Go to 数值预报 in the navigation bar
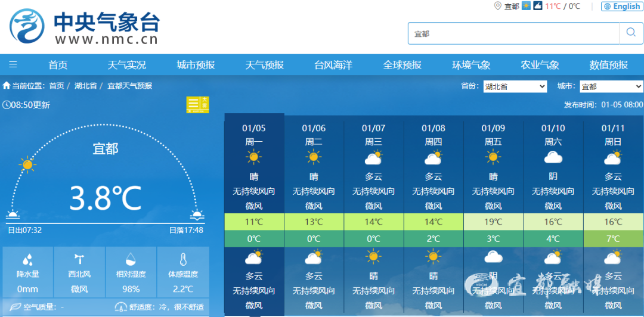644x317 pixels. pos(608,65)
